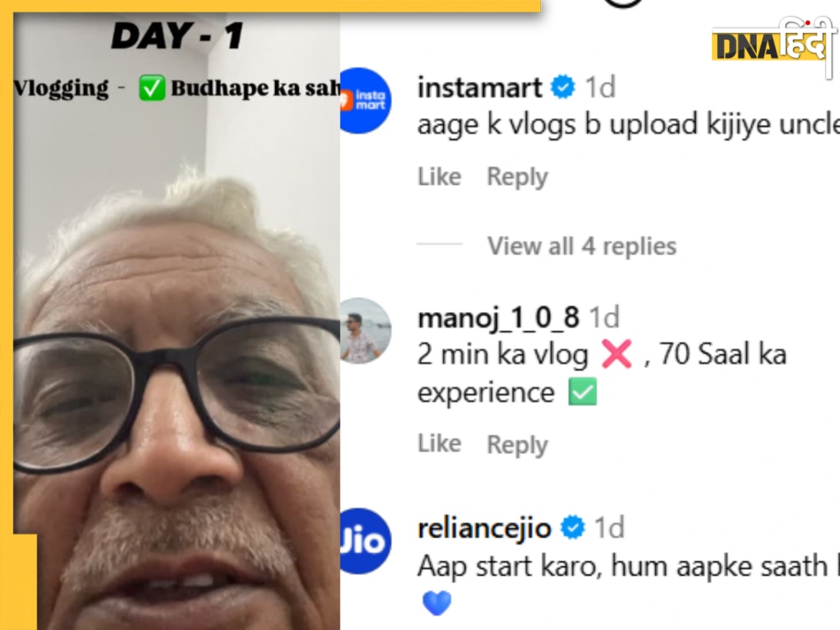The image size is (840, 630).
Task: Click instamart's blue verified badge
Action: point(563,87)
